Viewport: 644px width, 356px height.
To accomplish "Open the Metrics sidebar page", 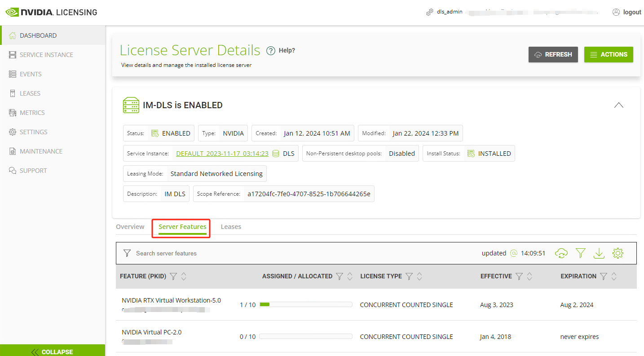I will pyautogui.click(x=32, y=113).
